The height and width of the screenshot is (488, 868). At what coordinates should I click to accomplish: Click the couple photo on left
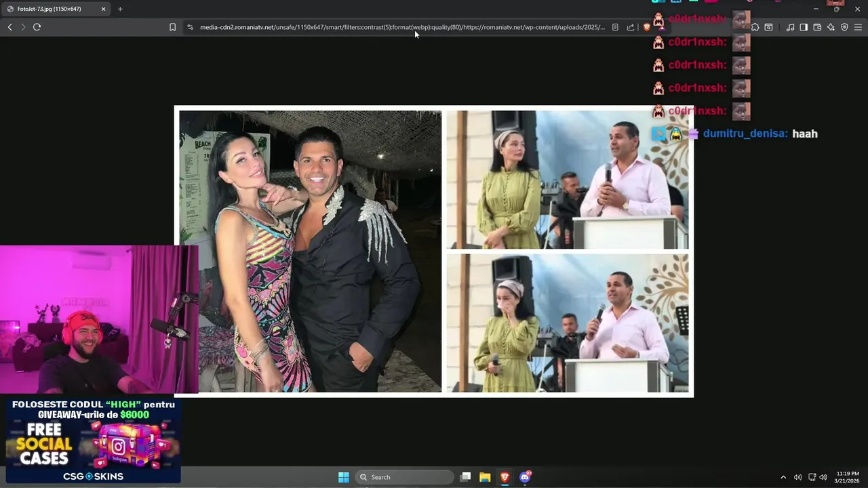(310, 251)
